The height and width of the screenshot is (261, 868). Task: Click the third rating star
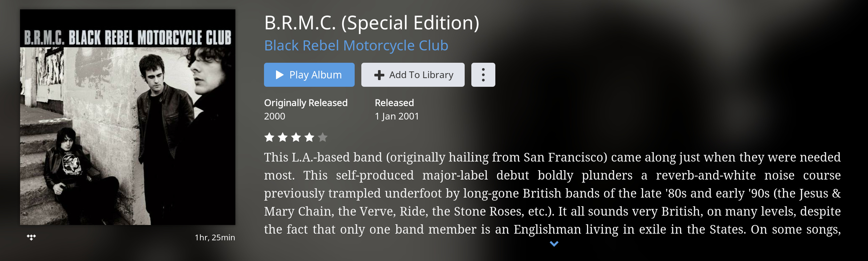point(296,137)
